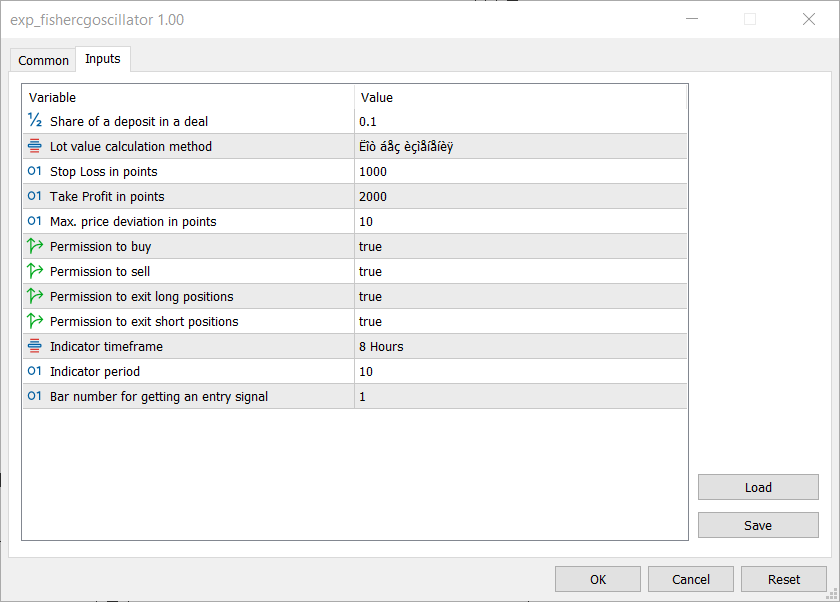Click the integer icon next to Take Profit in points
840x602 pixels.
tap(35, 196)
